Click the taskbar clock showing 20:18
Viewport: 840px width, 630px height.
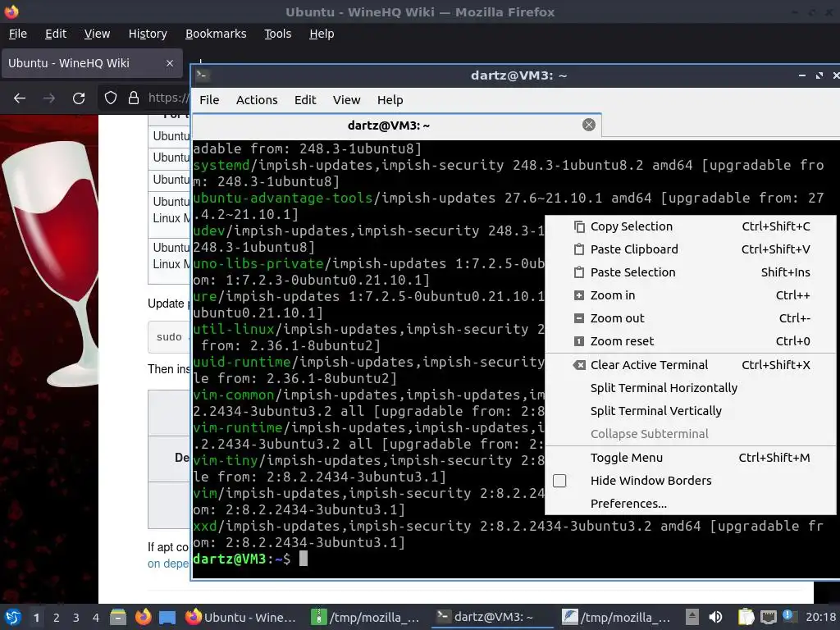[820, 618]
